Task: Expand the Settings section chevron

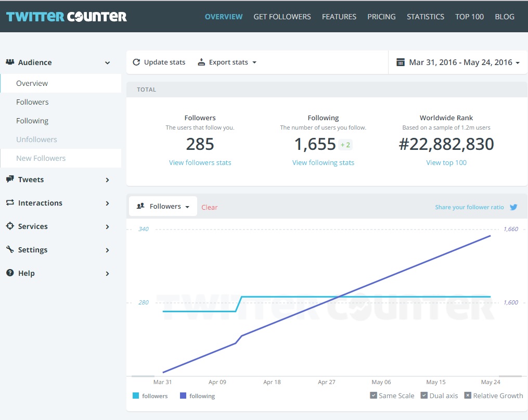Action: [107, 250]
